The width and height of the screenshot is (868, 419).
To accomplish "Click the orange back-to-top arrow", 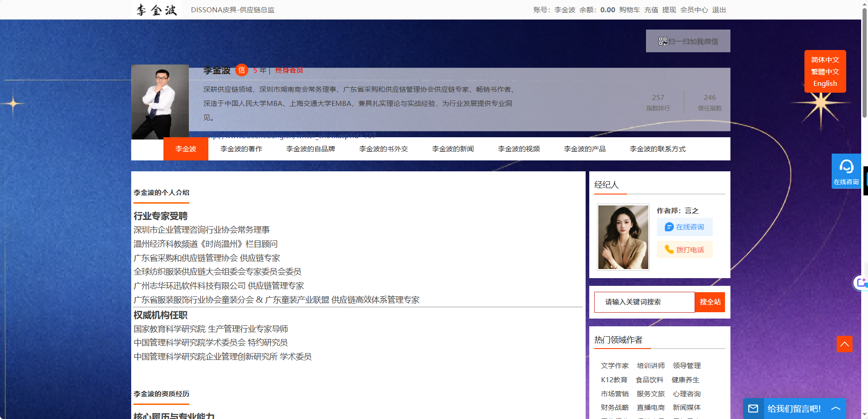I will (x=844, y=344).
